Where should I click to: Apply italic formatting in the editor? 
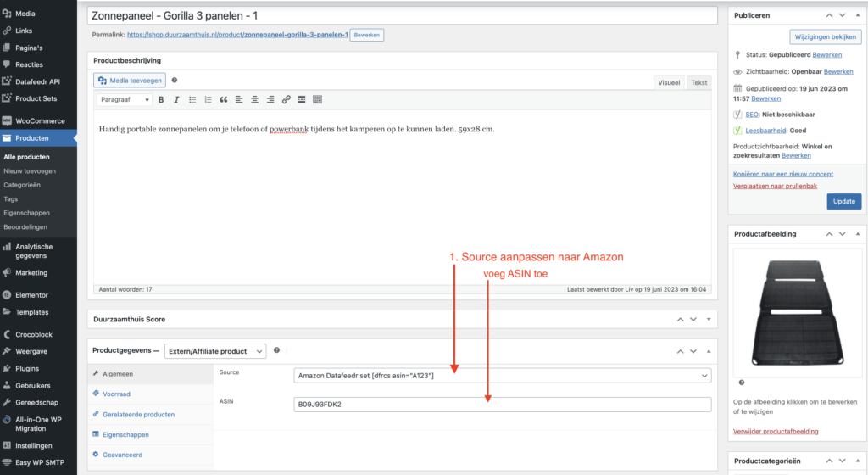pos(176,99)
